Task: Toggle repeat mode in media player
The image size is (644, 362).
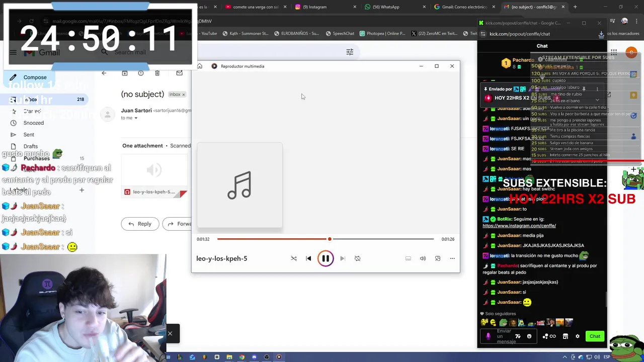Action: (x=357, y=258)
